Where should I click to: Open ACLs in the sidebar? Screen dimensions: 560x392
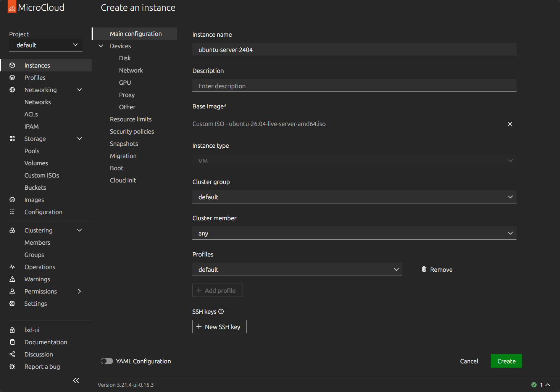coord(31,114)
